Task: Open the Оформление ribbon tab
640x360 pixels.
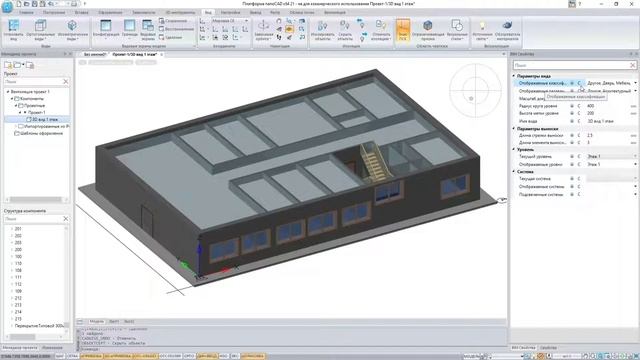Action: pos(110,13)
